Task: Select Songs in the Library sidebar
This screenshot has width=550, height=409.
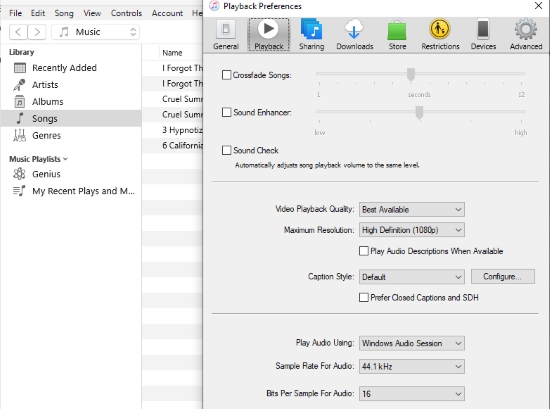Action: coord(71,119)
